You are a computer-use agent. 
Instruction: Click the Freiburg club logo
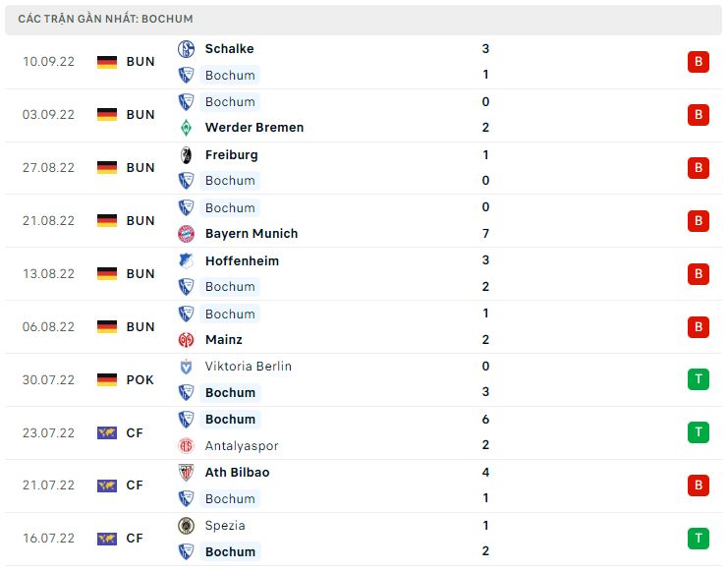point(186,155)
